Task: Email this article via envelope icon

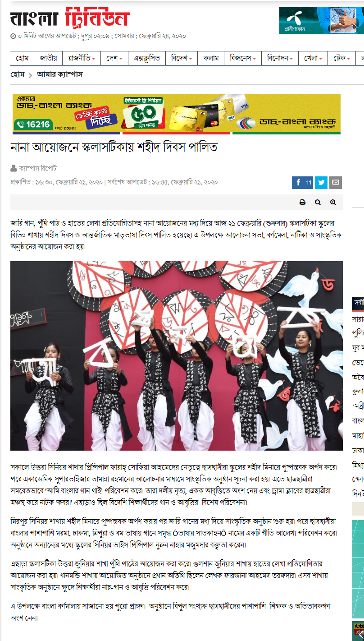Action: tap(336, 183)
